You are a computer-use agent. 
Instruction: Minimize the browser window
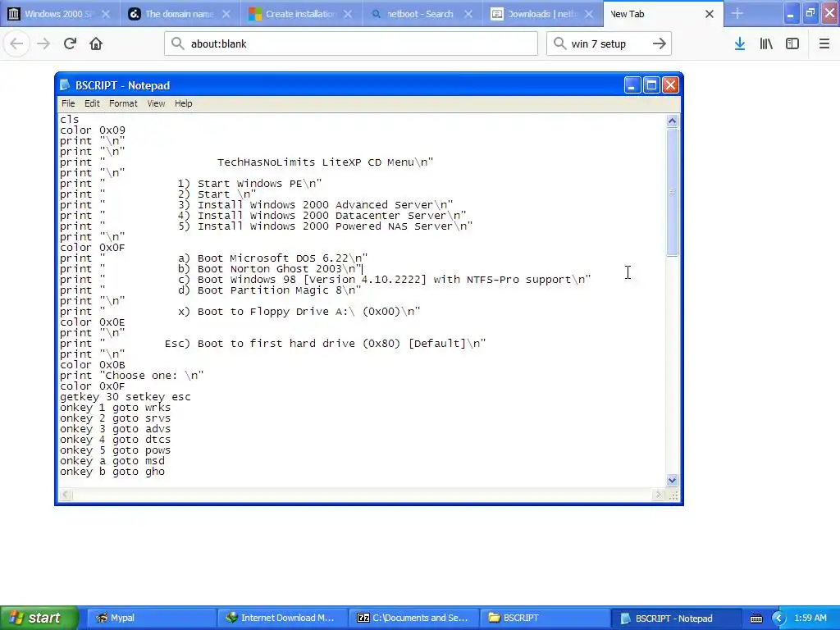point(790,15)
